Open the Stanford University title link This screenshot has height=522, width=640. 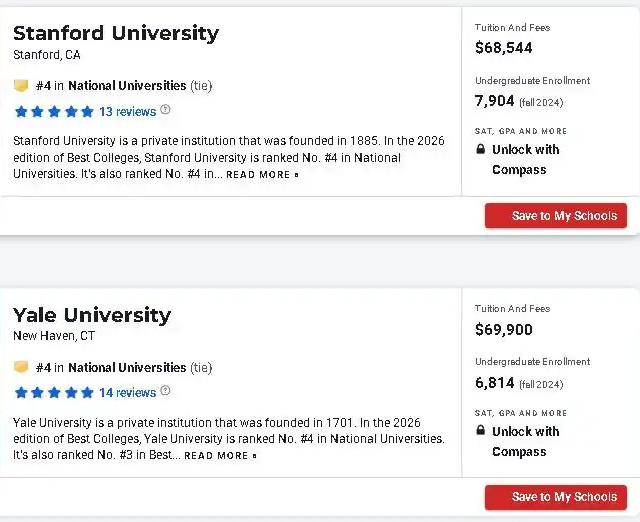tap(116, 33)
